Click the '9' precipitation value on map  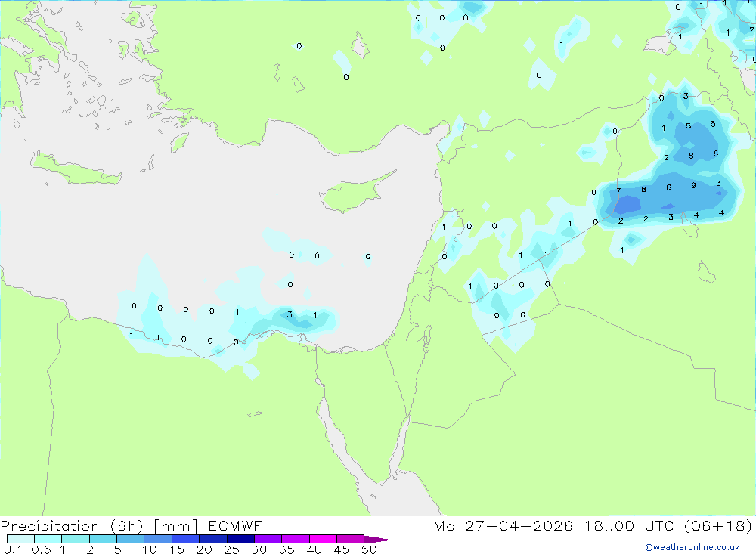[x=693, y=185]
